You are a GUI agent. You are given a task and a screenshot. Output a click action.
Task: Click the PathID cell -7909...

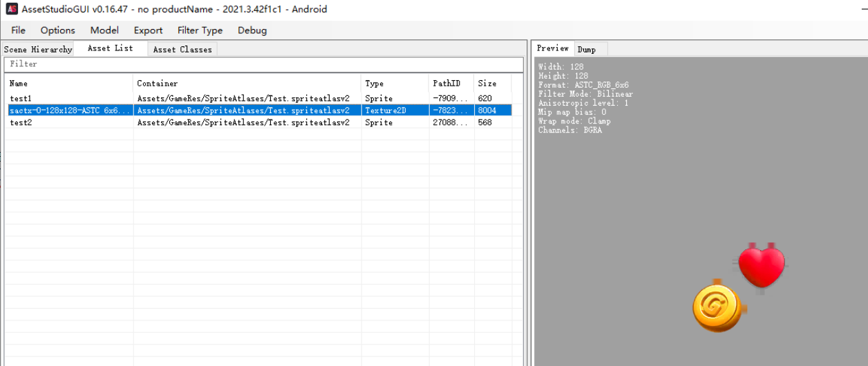(x=451, y=98)
